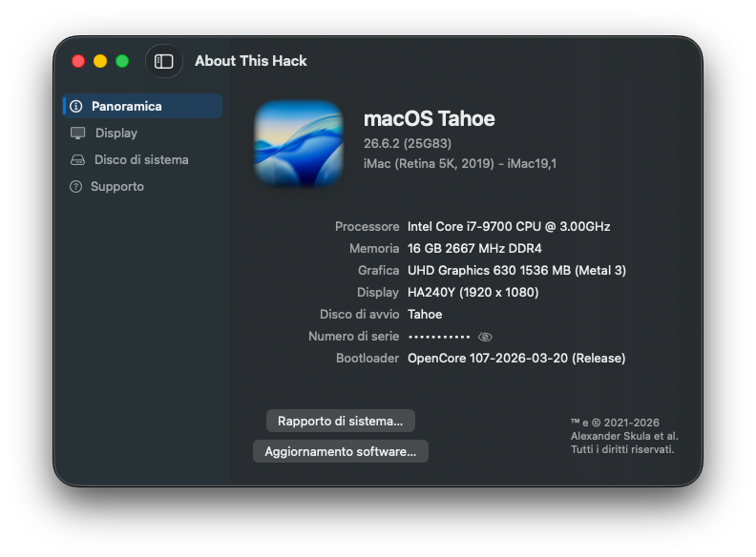This screenshot has width=756, height=557.
Task: Launch Aggiornamento software update
Action: pos(341,451)
